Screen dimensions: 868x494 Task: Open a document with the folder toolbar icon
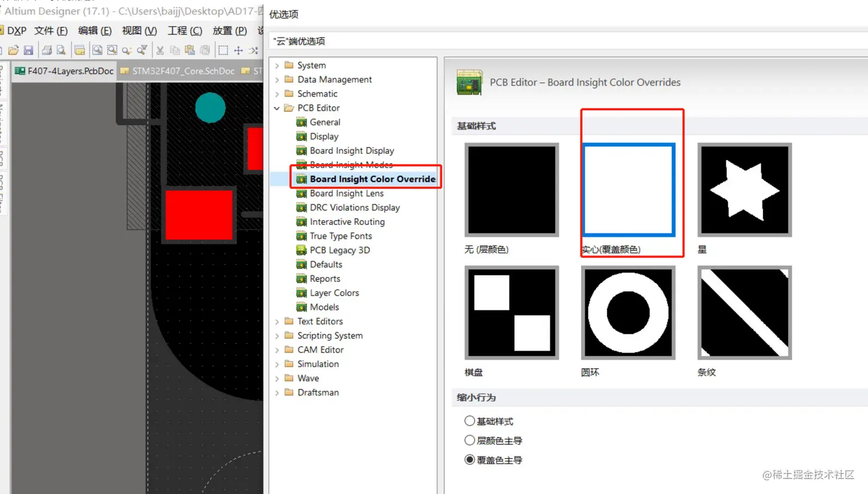coord(13,50)
